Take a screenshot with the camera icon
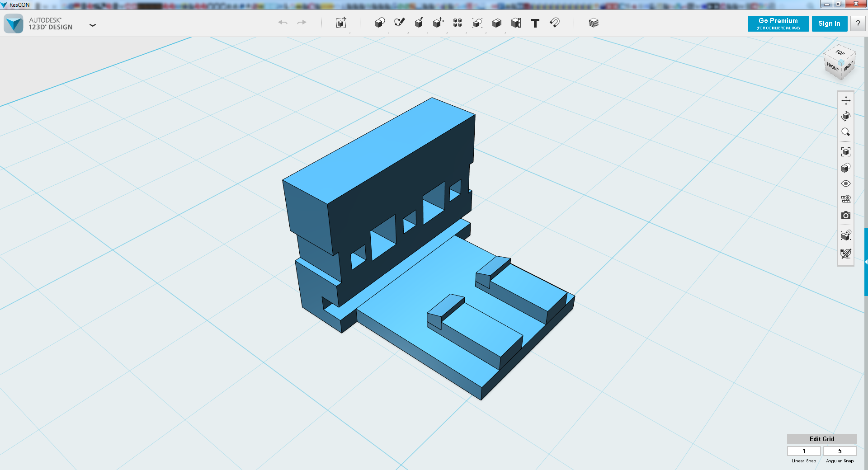This screenshot has width=868, height=470. pos(846,216)
